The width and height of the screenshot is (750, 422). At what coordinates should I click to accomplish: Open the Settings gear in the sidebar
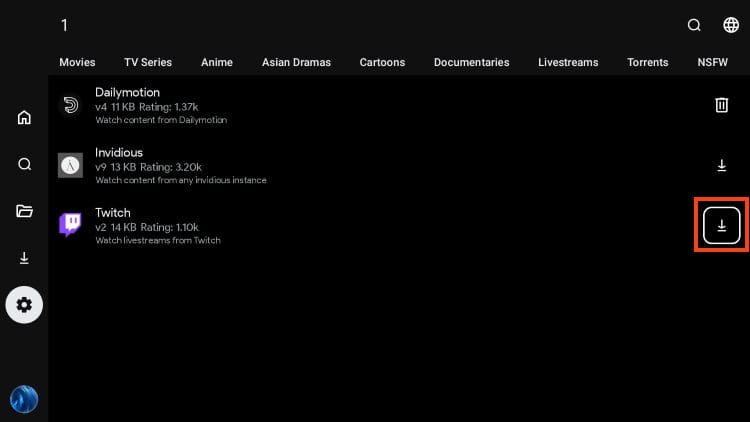24,305
